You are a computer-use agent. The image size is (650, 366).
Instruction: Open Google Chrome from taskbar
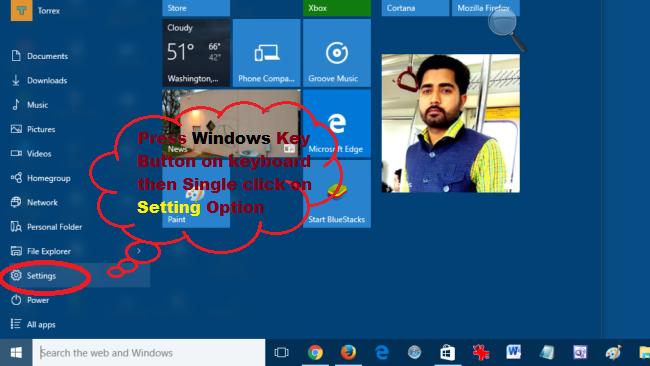[315, 353]
